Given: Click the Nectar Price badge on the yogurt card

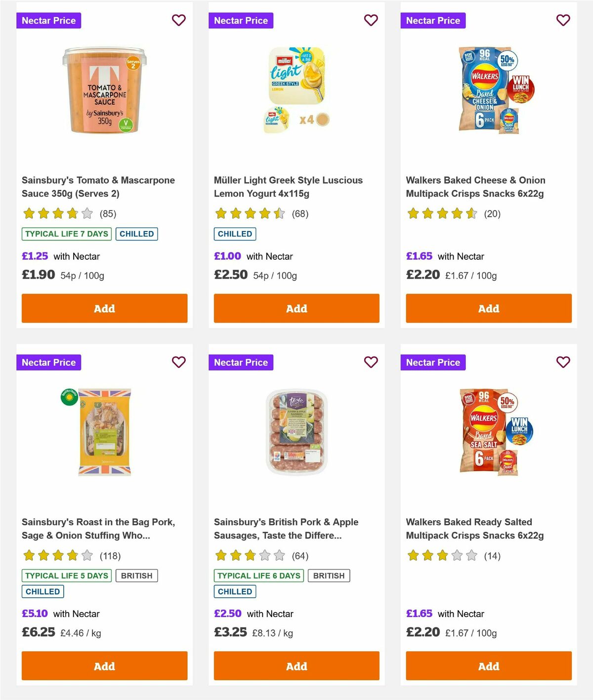Looking at the screenshot, I should [241, 20].
